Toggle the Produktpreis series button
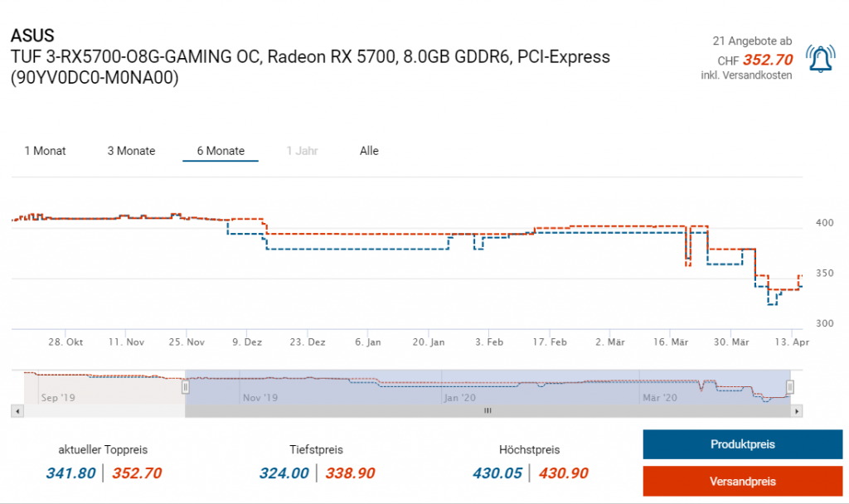The width and height of the screenshot is (849, 504). (x=742, y=444)
